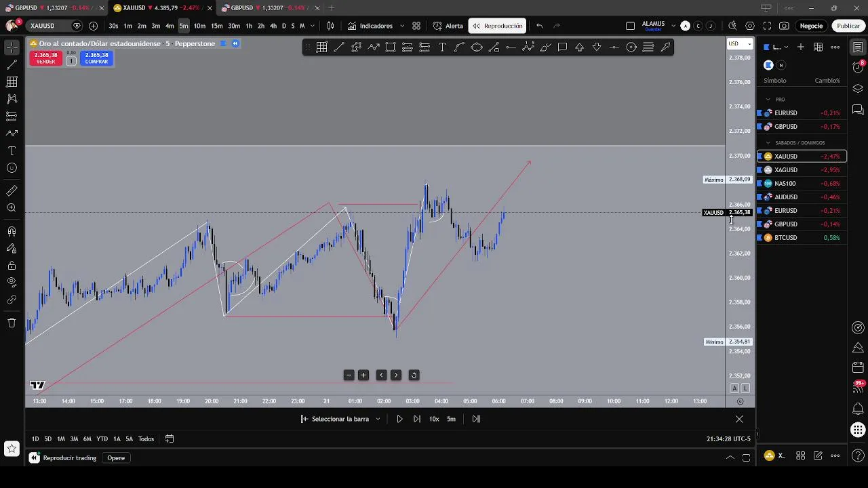Image resolution: width=868 pixels, height=488 pixels.
Task: Click the zoom-in magnifier tool
Action: 12,208
